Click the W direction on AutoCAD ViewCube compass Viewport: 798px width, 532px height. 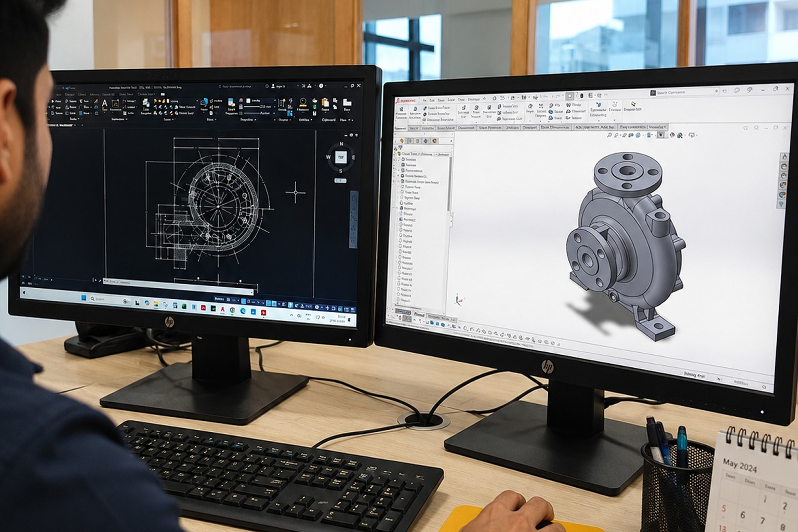(328, 156)
